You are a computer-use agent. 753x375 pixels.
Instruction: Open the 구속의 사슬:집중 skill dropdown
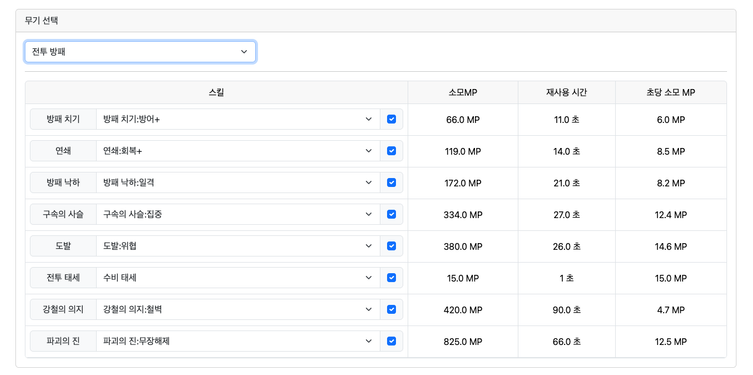tap(238, 214)
